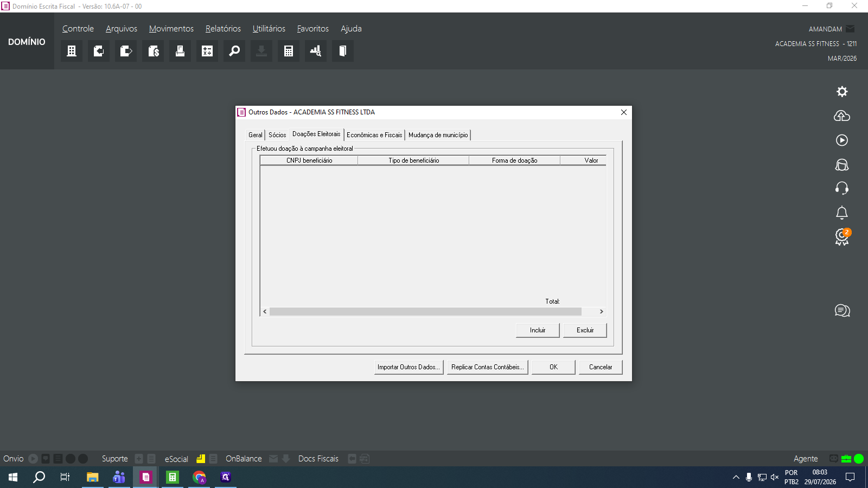868x488 pixels.
Task: Open the Ajuda menu
Action: point(351,29)
